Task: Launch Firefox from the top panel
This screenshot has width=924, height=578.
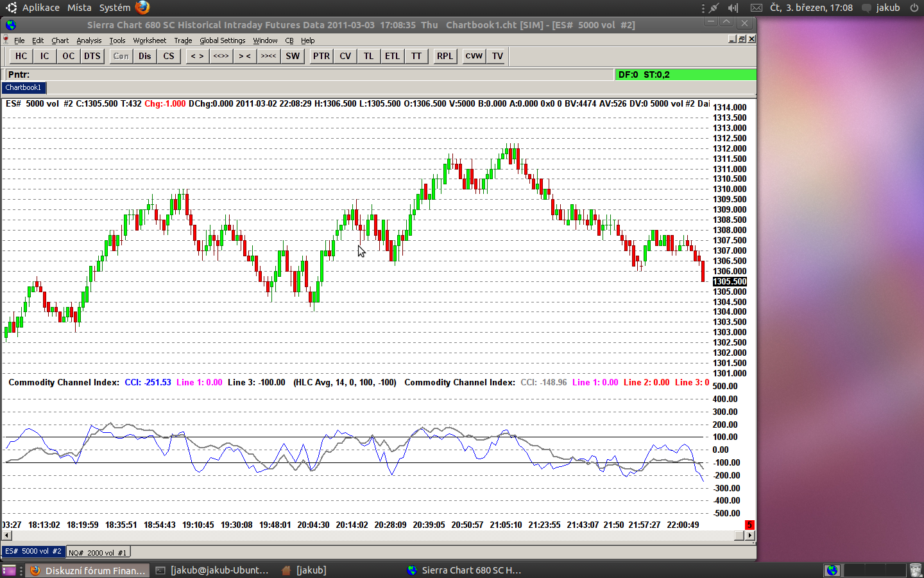Action: 142,8
